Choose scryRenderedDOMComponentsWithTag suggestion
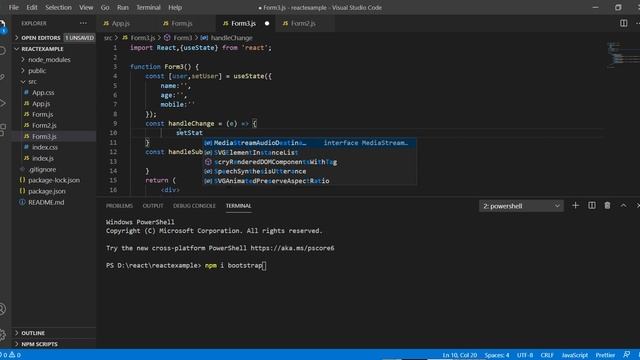 [x=310, y=162]
